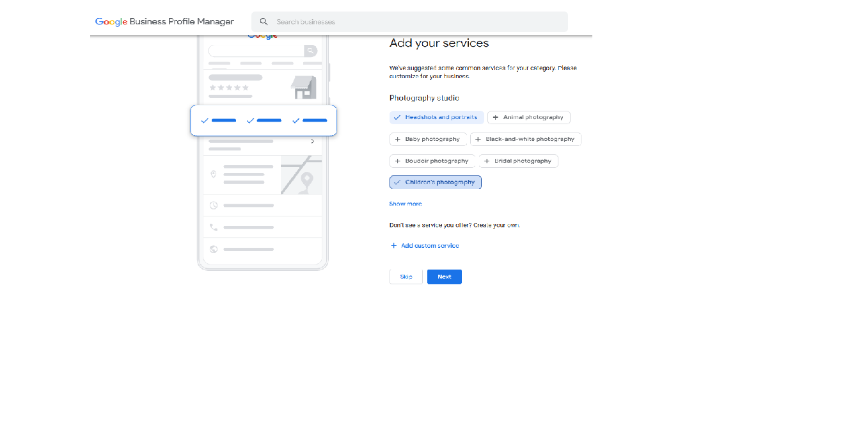The width and height of the screenshot is (868, 429).
Task: Click the plus icon on Bridal photography
Action: [487, 161]
